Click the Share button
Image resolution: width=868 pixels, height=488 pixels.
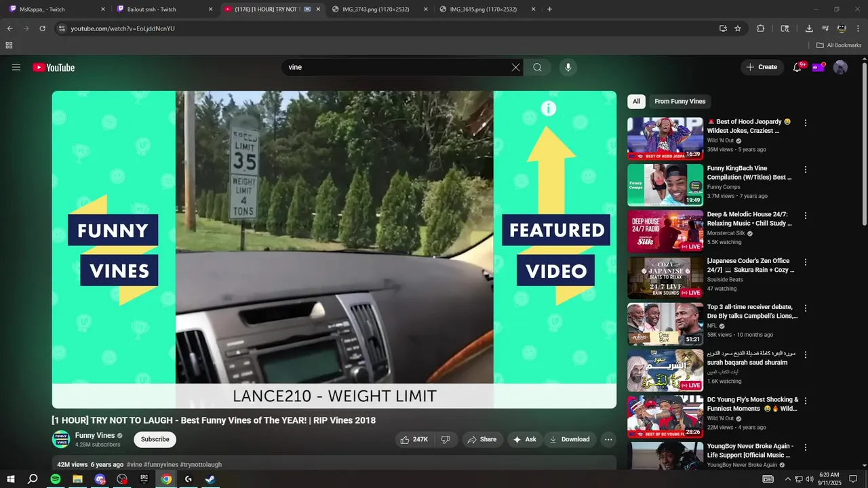coord(483,439)
